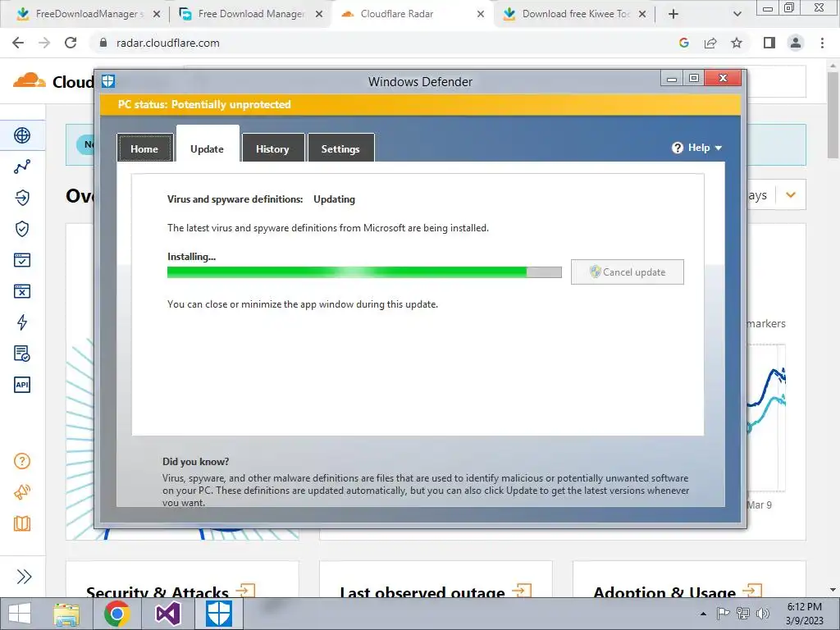Reload the Cloudflare Radar page
This screenshot has width=840, height=630.
click(x=71, y=43)
